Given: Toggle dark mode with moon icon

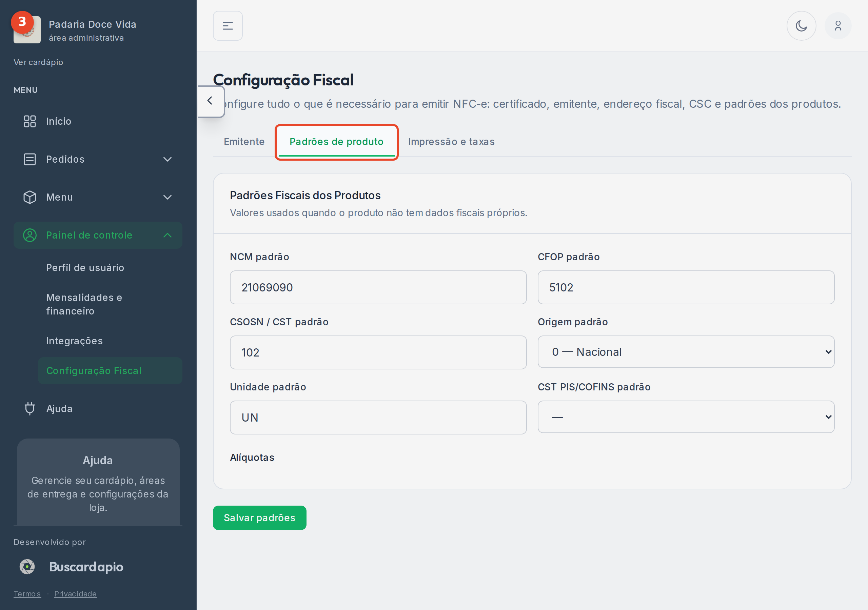Looking at the screenshot, I should [801, 26].
